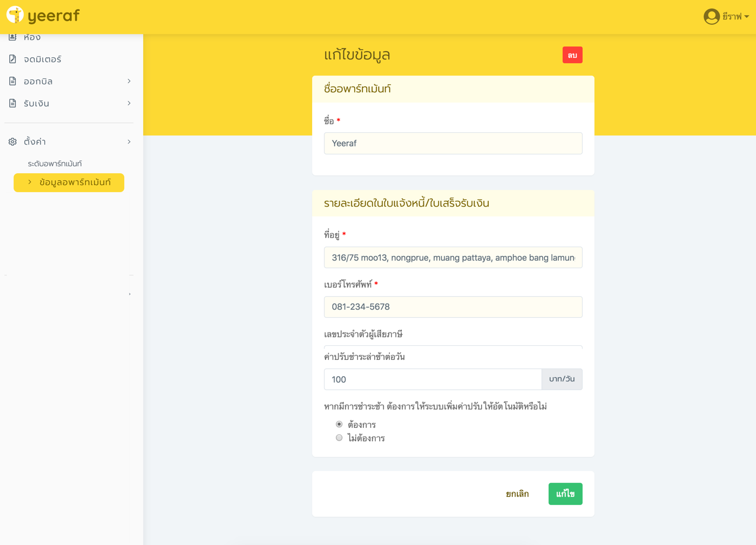Click the ออกบิล document icon
Screen dimensions: 756x545
(12, 81)
